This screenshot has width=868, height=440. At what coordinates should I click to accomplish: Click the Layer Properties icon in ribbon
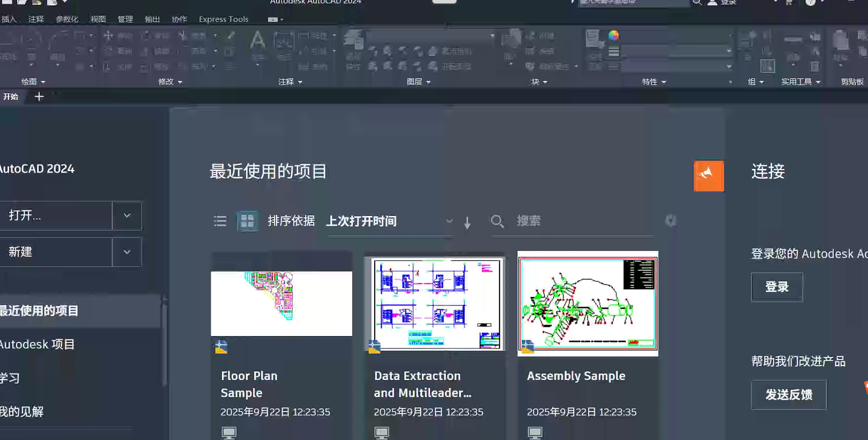click(353, 41)
